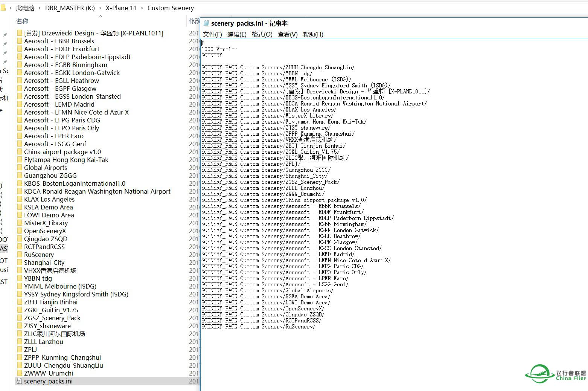Select the RuScenery folder icon
The image size is (588, 391).
point(20,255)
